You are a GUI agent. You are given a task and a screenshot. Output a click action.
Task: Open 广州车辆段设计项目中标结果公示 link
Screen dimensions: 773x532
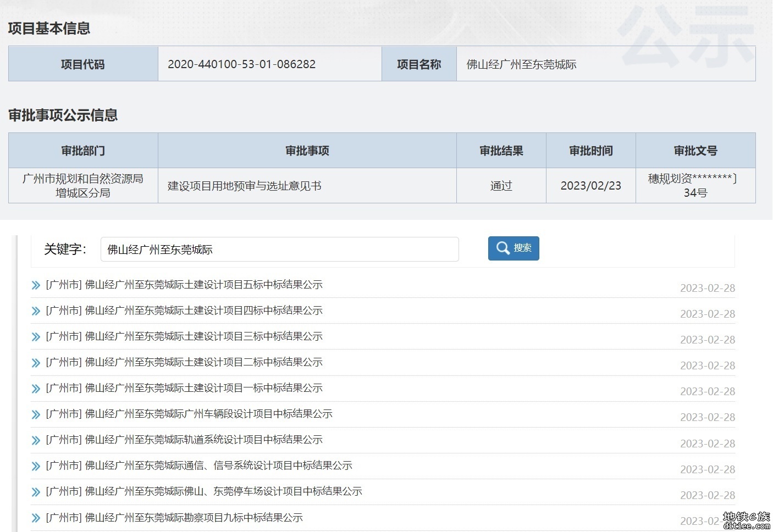(189, 414)
